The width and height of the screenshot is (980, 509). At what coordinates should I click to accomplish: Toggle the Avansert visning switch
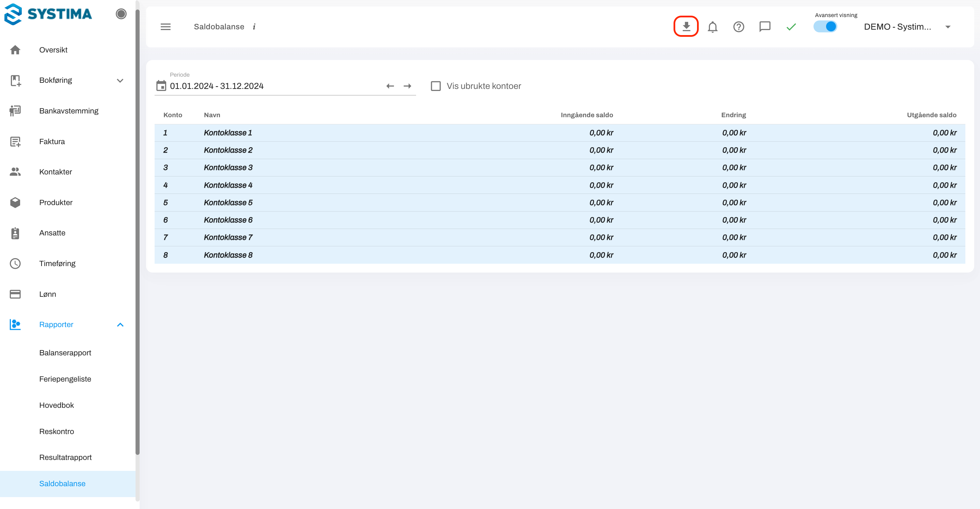coord(825,27)
